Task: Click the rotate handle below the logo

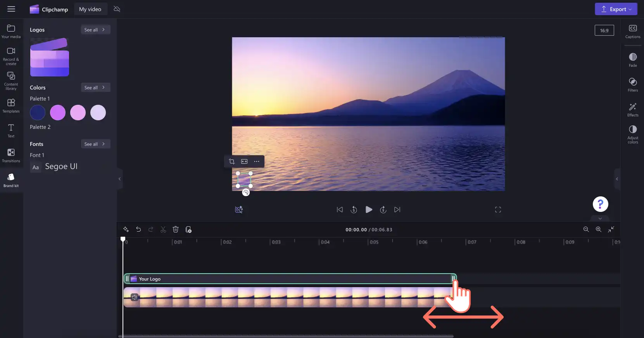Action: 246,192
